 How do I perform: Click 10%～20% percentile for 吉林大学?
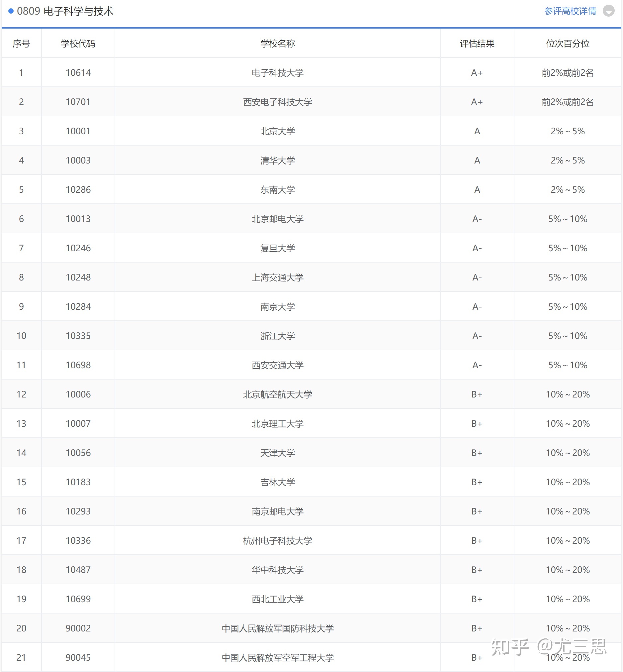[568, 482]
